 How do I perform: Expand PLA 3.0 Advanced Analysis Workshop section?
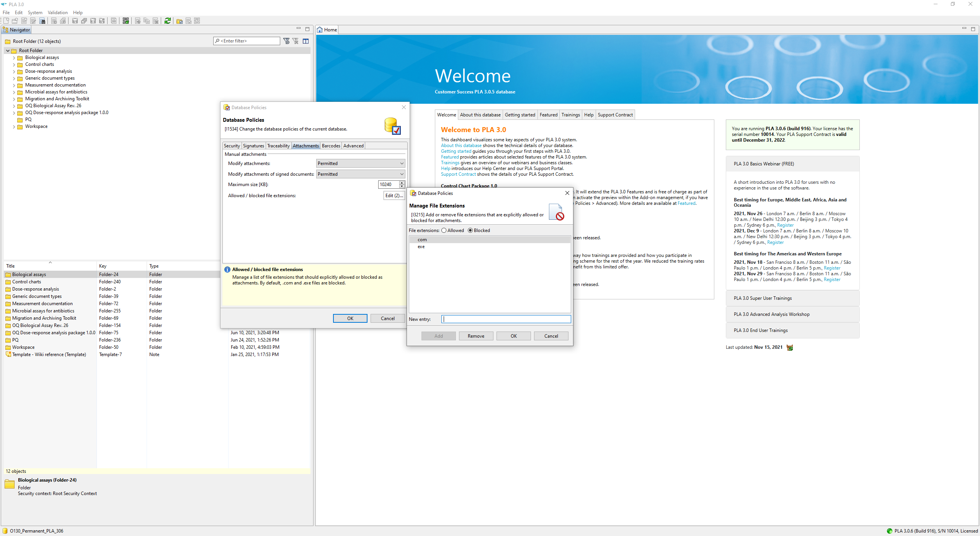click(x=792, y=314)
